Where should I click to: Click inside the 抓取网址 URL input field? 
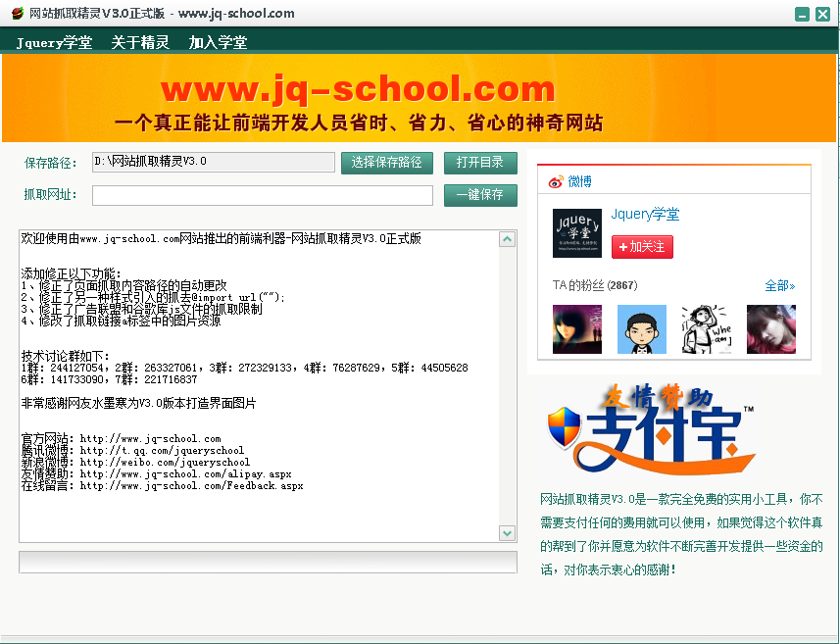point(262,195)
